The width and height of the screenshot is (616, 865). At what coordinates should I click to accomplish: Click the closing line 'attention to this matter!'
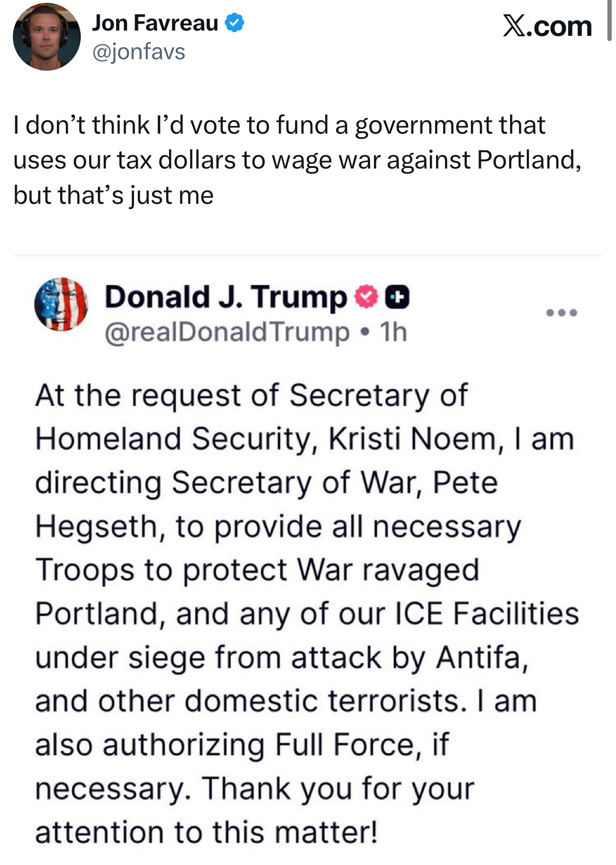click(206, 833)
